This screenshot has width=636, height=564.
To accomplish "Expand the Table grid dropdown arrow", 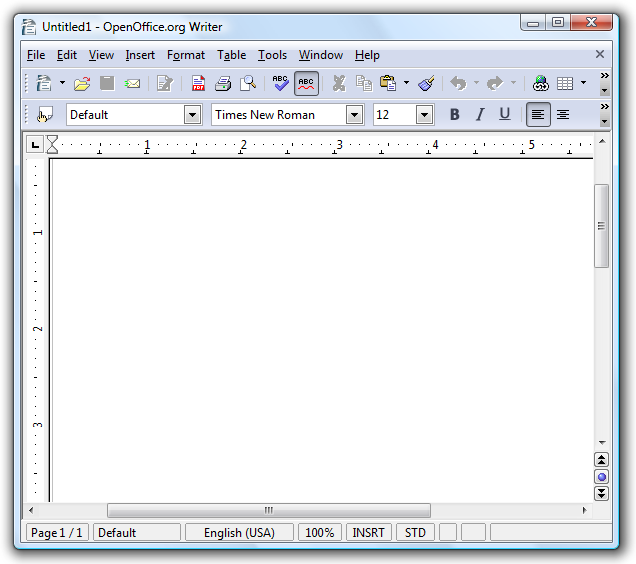I will (x=583, y=83).
